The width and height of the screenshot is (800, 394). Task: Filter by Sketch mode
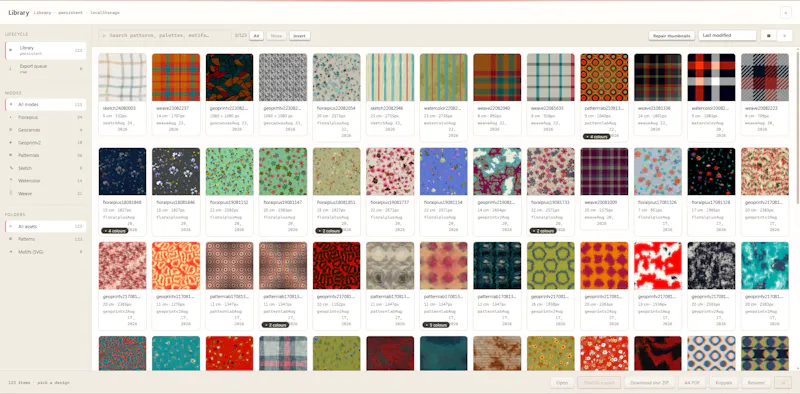click(x=45, y=168)
